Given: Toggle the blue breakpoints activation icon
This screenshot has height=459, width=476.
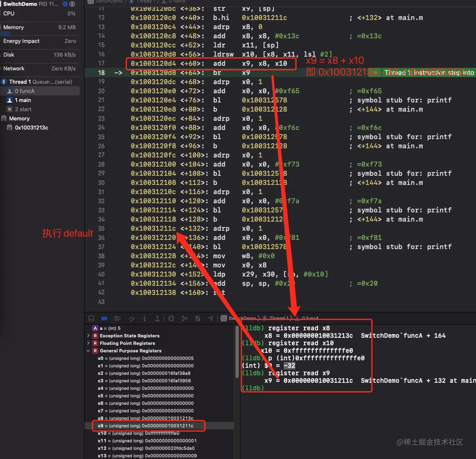Looking at the screenshot, I should (104, 318).
